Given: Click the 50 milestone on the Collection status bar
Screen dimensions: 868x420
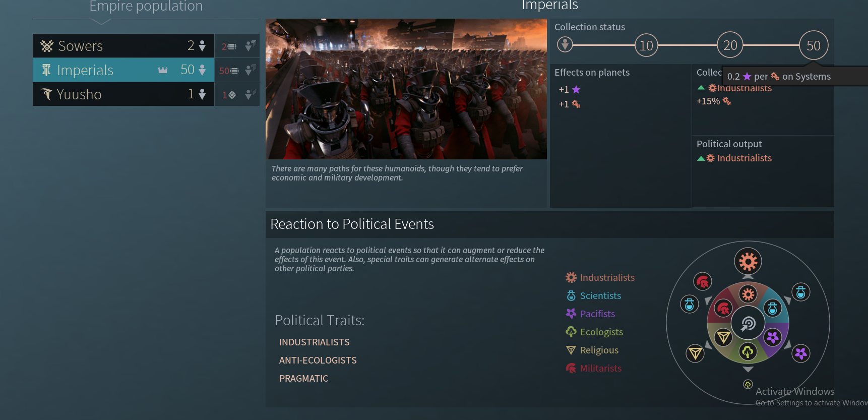Looking at the screenshot, I should [x=813, y=45].
